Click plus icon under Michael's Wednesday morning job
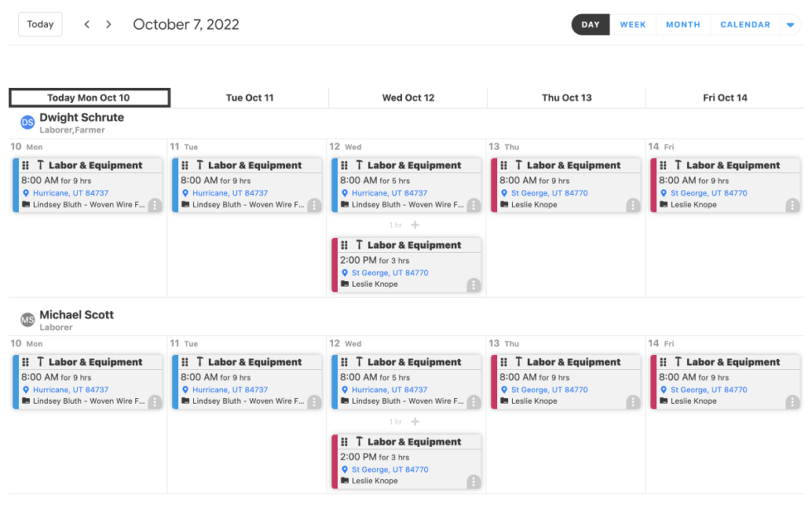The image size is (812, 505). click(415, 422)
